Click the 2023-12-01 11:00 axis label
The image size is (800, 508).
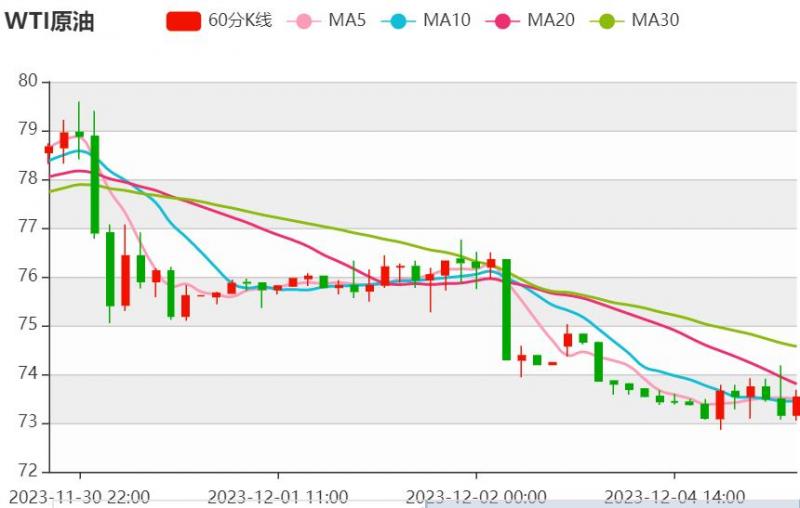tap(278, 497)
